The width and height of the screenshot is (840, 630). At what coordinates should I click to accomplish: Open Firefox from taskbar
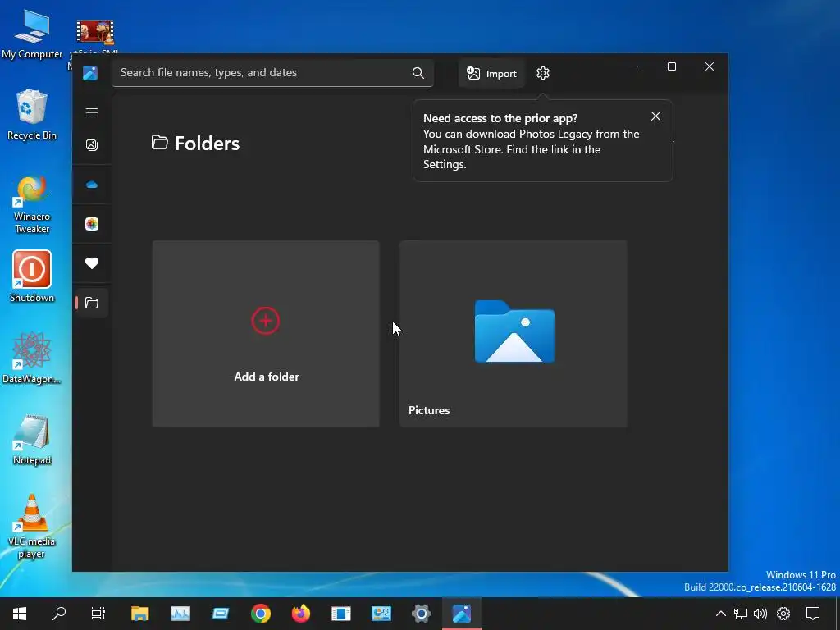pos(300,614)
